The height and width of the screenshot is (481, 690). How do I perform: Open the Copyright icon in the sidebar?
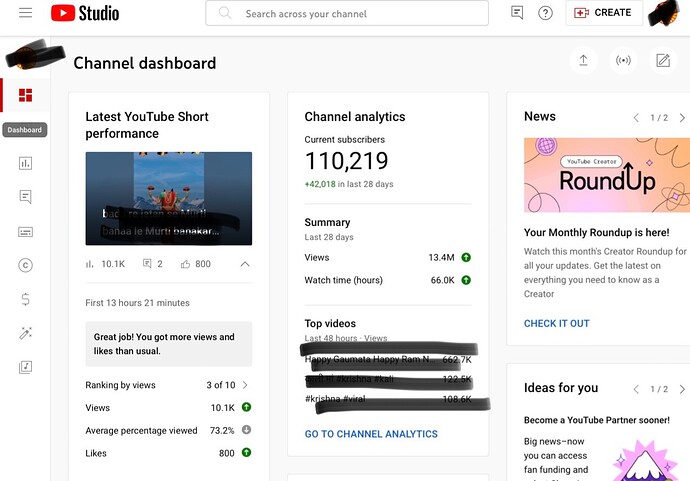click(x=25, y=265)
